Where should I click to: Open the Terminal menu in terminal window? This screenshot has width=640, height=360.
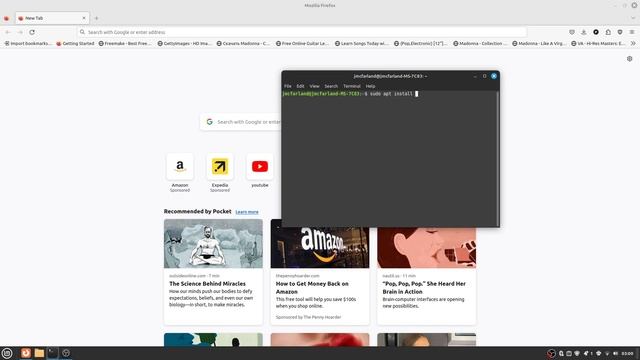(351, 86)
